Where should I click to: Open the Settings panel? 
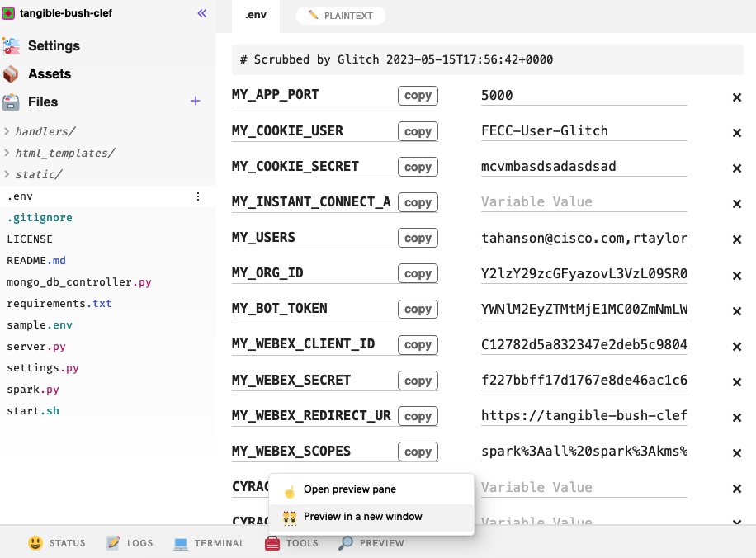click(54, 46)
